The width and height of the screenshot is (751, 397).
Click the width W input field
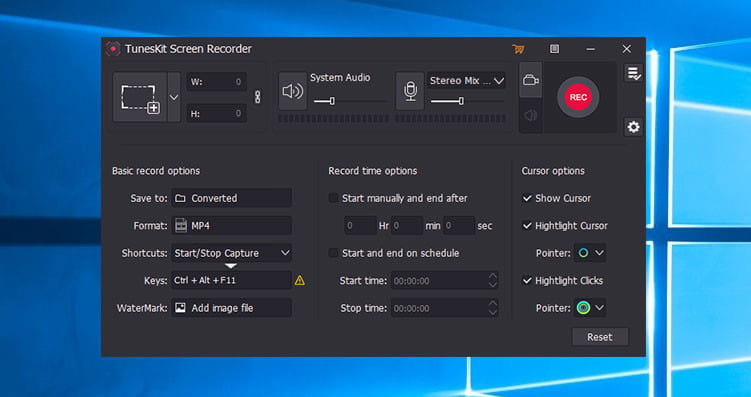(216, 82)
